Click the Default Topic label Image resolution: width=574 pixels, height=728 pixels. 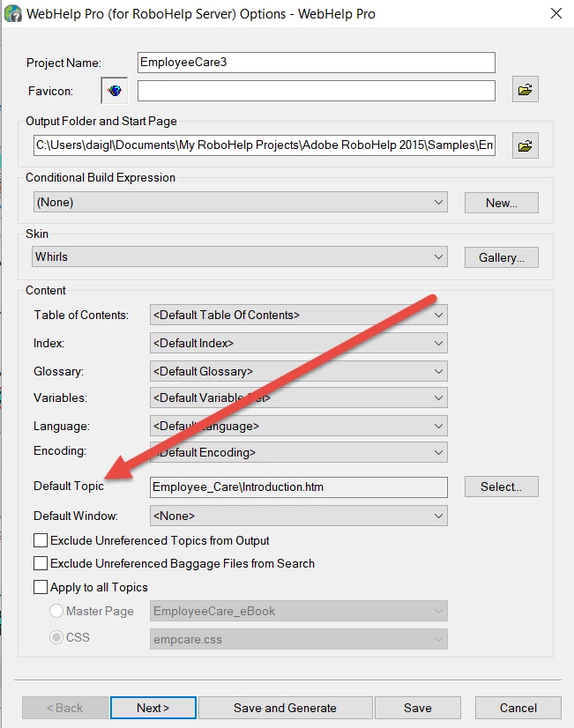69,487
